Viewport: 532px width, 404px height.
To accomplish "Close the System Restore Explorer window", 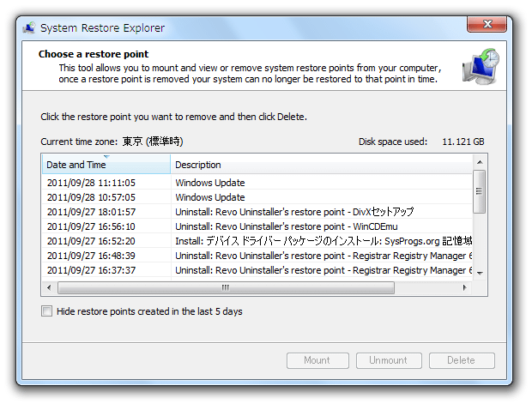I will coord(487,24).
